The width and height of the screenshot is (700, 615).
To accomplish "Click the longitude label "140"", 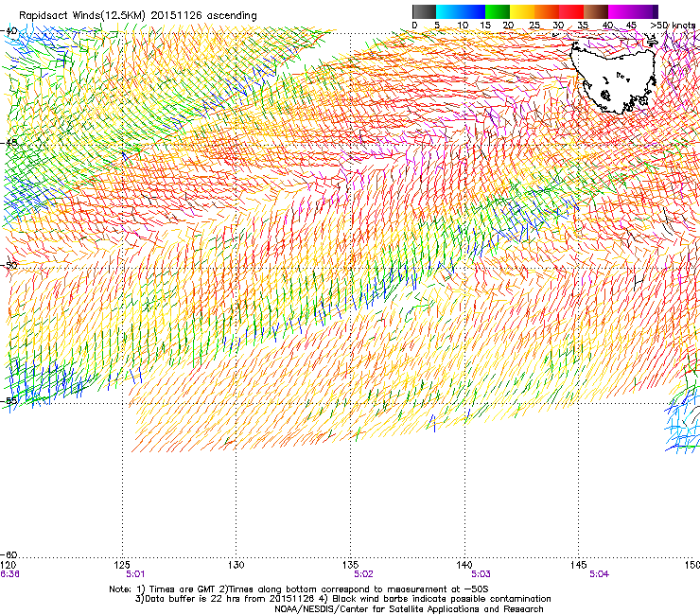I will (x=464, y=565).
